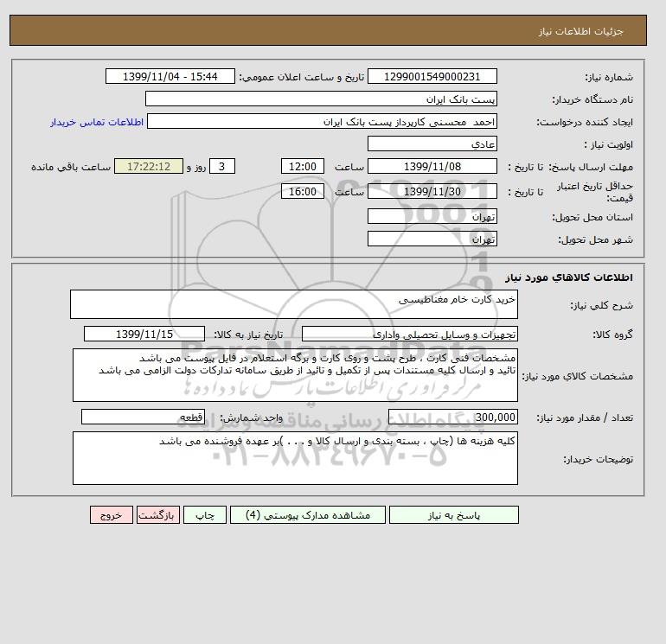Screen dimensions: 666x644
Task: Click the delivery province field تهران
Action: (432, 216)
